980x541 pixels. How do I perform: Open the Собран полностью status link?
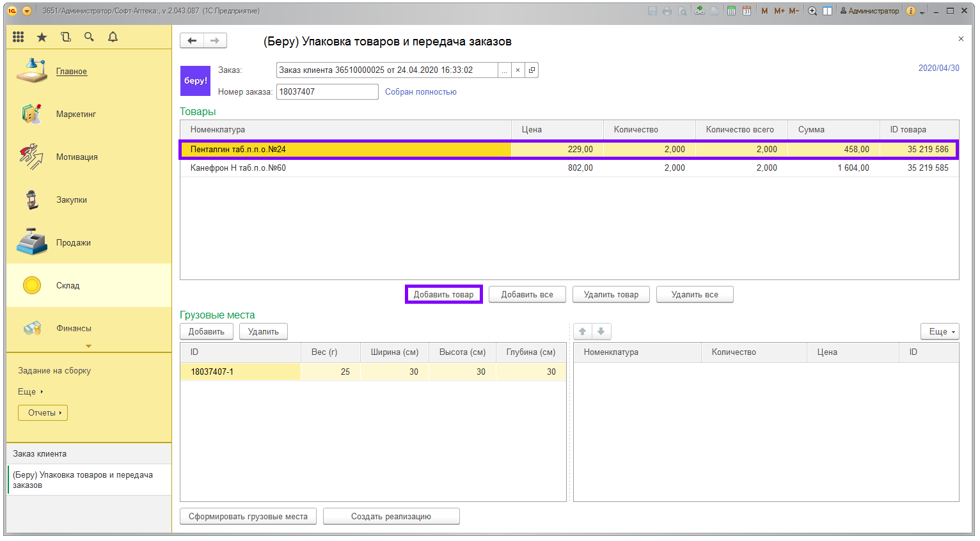pyautogui.click(x=420, y=92)
